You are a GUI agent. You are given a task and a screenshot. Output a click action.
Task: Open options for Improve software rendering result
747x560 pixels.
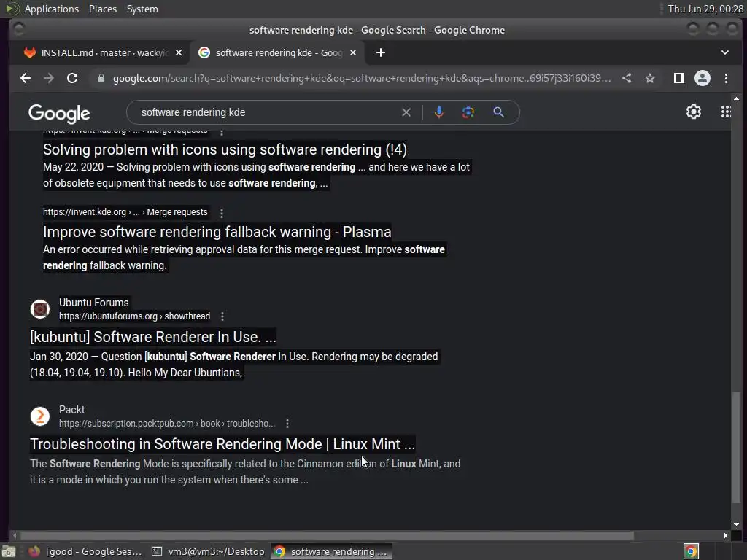click(x=222, y=213)
